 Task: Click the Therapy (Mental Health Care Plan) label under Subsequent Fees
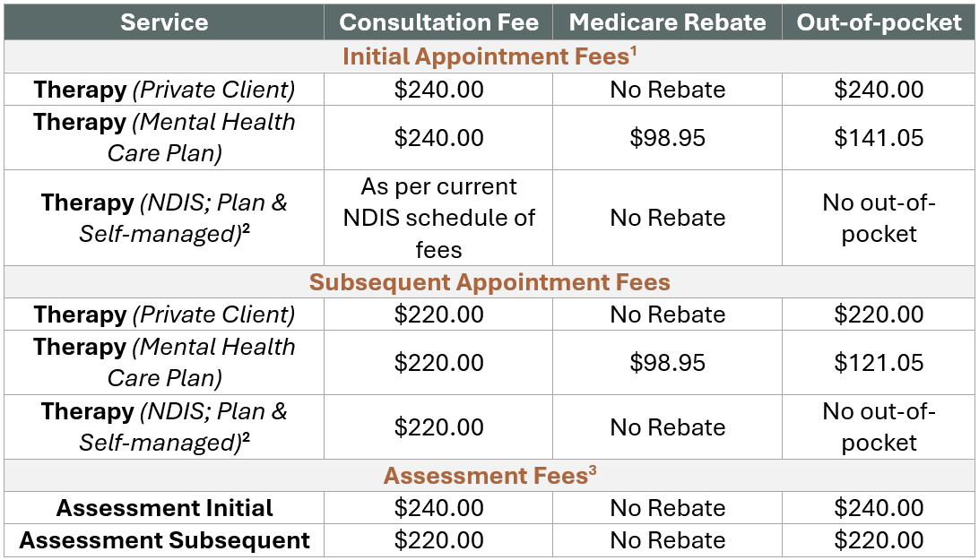tap(164, 363)
